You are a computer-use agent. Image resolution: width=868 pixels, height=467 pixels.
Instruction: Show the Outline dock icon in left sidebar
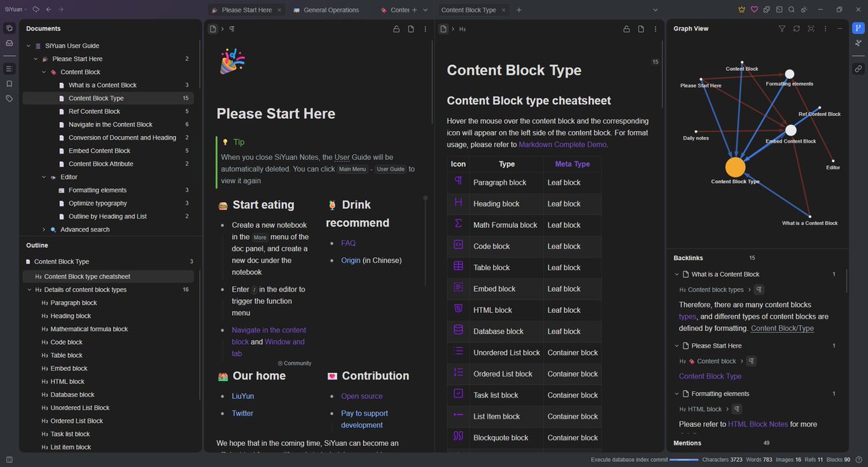tap(9, 69)
